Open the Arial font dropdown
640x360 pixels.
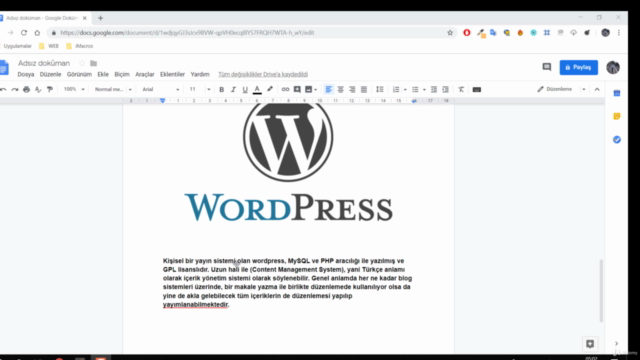click(x=160, y=89)
